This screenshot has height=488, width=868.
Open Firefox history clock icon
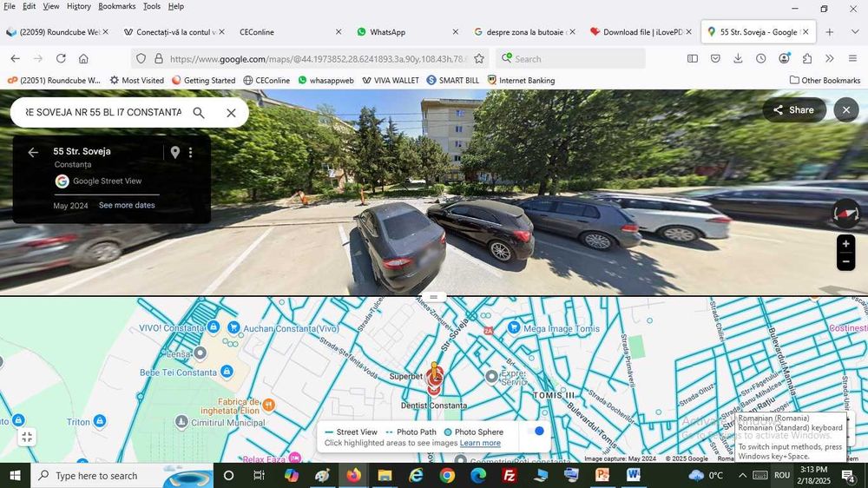coord(761,59)
